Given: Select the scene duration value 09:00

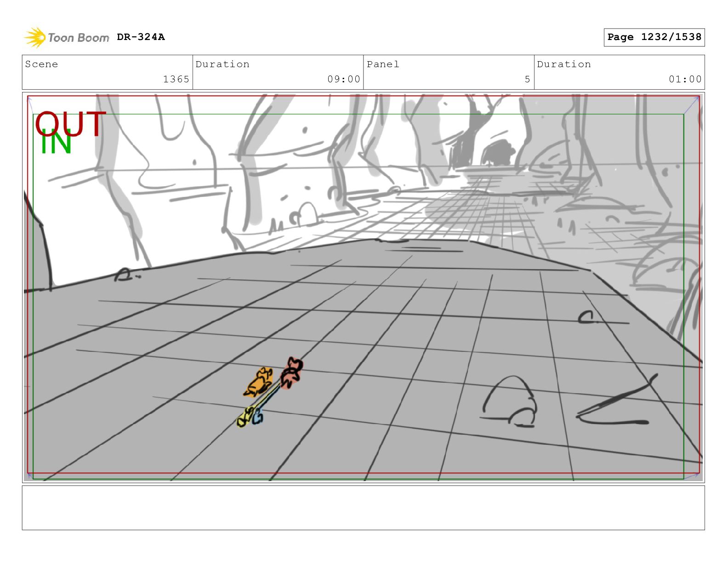Looking at the screenshot, I should tap(344, 79).
